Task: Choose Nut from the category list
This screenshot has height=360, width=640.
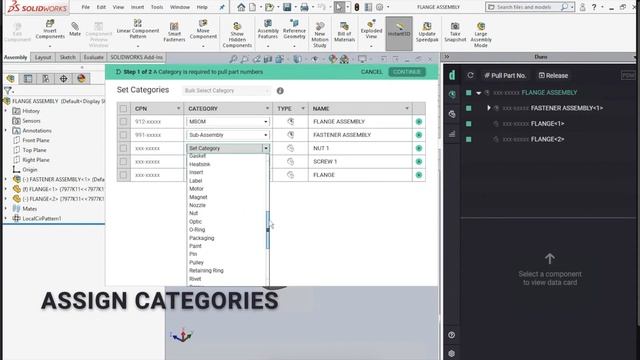Action: (193, 213)
